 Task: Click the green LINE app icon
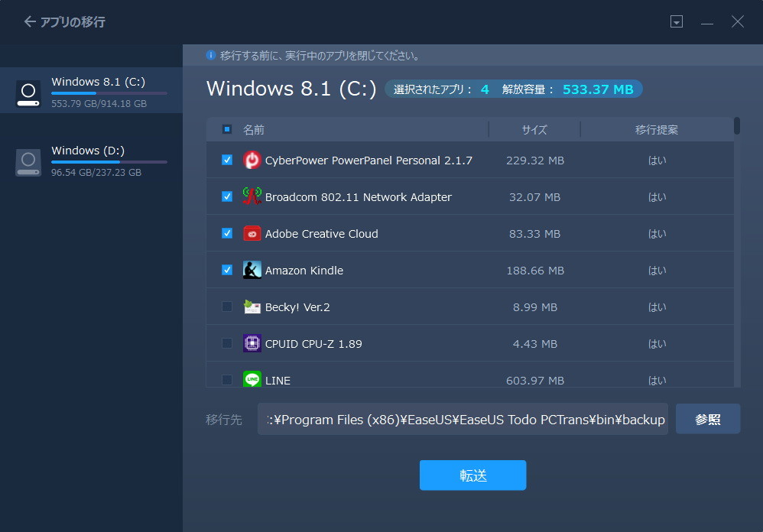(252, 379)
